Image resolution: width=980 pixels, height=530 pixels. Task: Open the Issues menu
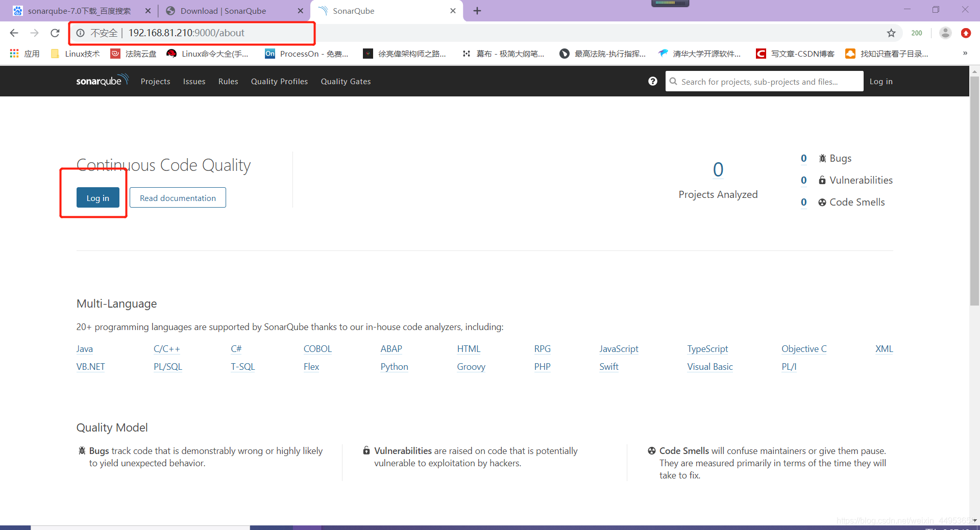pos(194,82)
